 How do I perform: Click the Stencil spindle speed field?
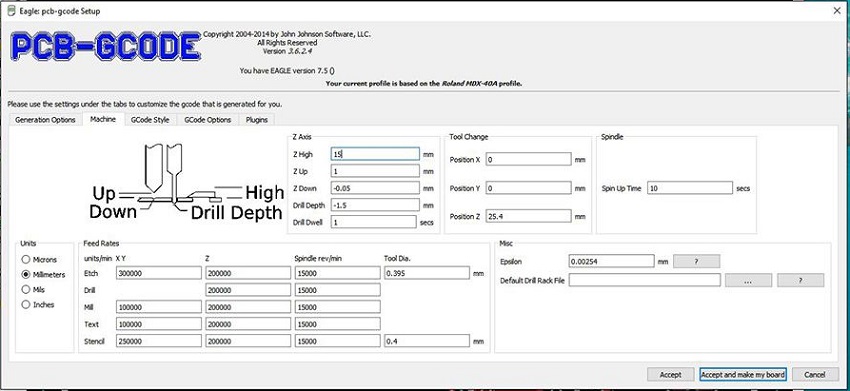(338, 341)
